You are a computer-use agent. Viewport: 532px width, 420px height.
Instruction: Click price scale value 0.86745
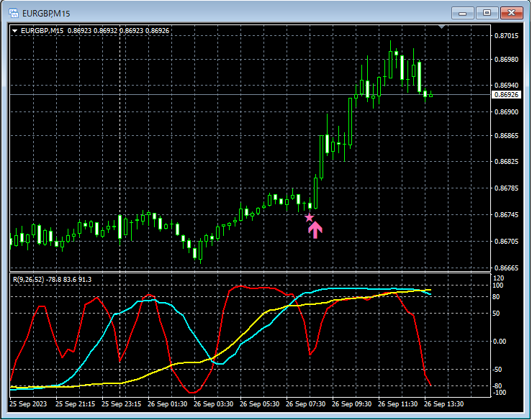506,215
